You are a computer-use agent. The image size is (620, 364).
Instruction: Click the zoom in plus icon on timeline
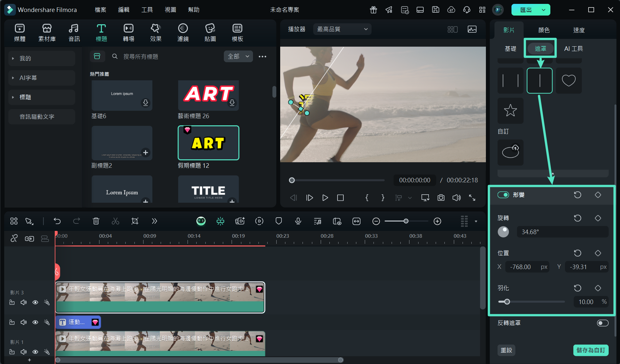click(437, 221)
